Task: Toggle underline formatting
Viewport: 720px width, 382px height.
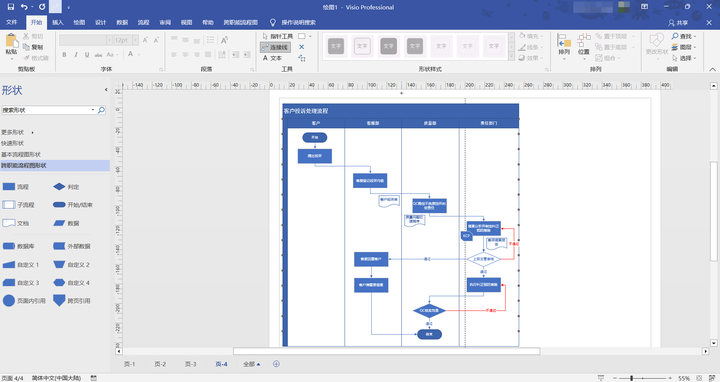Action: coord(87,54)
